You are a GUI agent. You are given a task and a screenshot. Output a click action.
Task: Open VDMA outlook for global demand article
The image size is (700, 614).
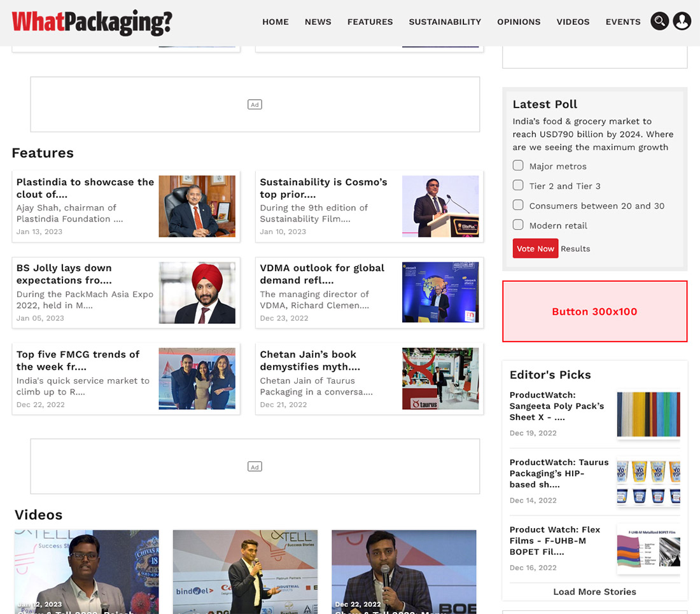point(322,274)
